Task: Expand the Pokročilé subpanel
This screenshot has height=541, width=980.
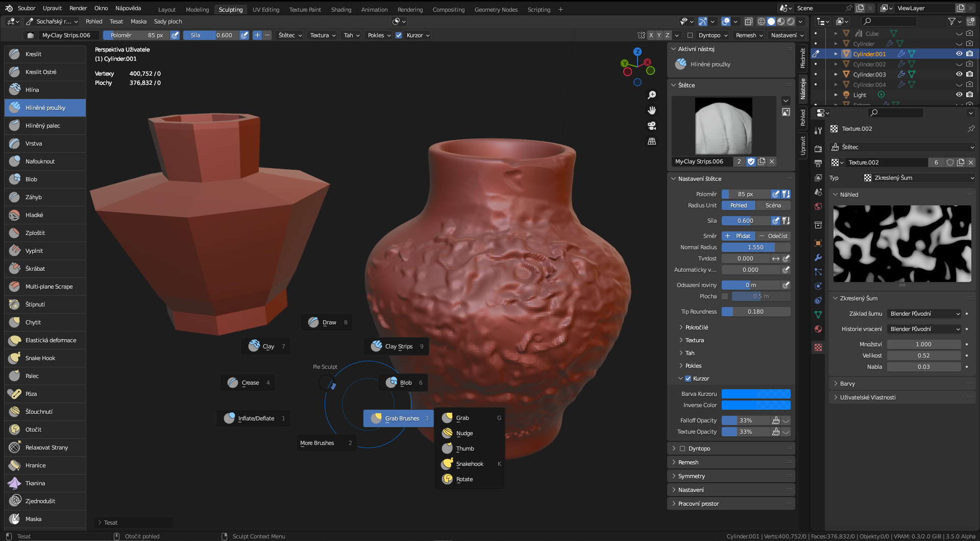Action: point(696,327)
